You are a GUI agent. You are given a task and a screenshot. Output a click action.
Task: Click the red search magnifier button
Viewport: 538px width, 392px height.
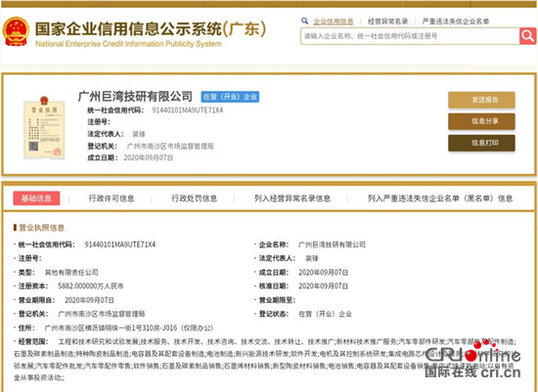527,36
